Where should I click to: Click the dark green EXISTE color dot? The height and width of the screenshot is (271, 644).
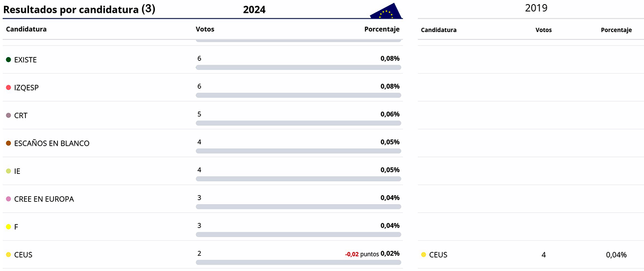point(8,60)
